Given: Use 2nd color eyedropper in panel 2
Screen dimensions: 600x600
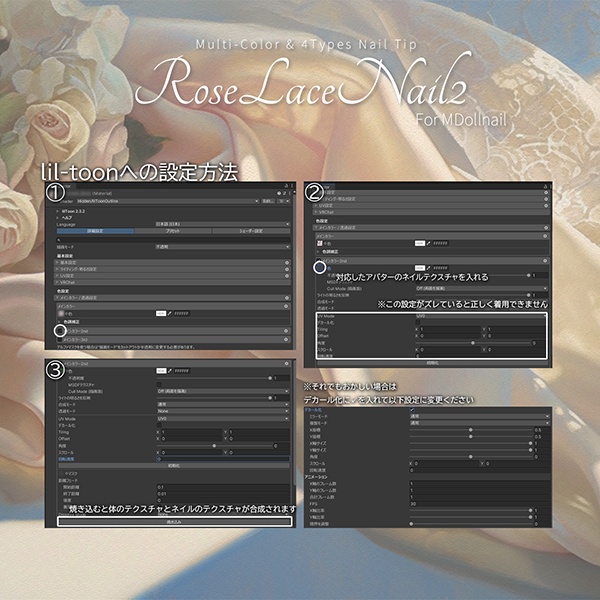Looking at the screenshot, I should (429, 268).
